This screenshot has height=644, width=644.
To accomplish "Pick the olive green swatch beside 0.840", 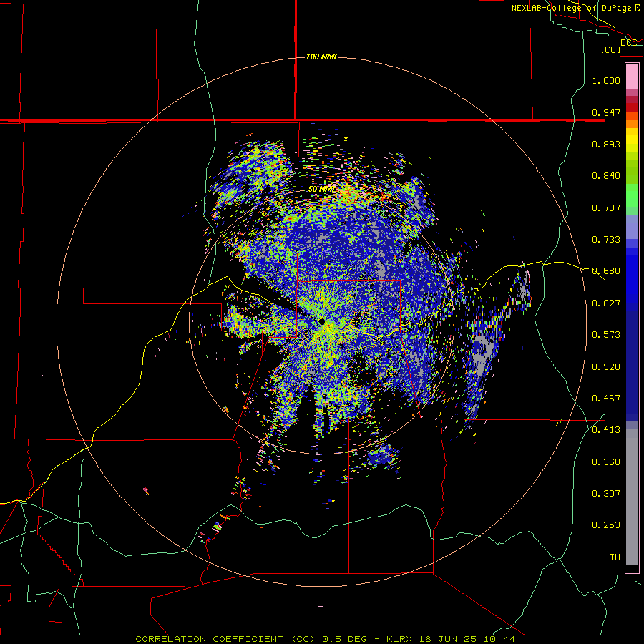I will tap(632, 171).
